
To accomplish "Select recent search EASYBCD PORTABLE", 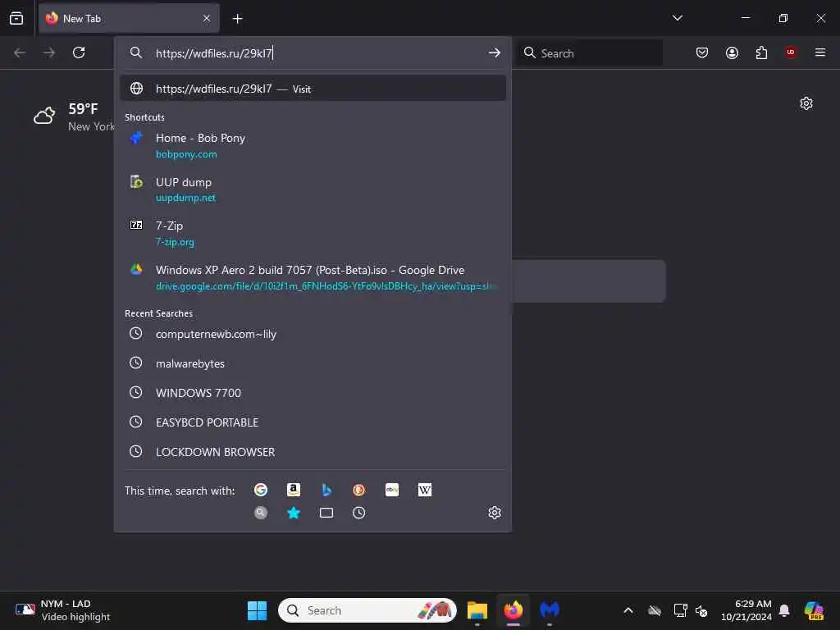I will click(x=313, y=422).
